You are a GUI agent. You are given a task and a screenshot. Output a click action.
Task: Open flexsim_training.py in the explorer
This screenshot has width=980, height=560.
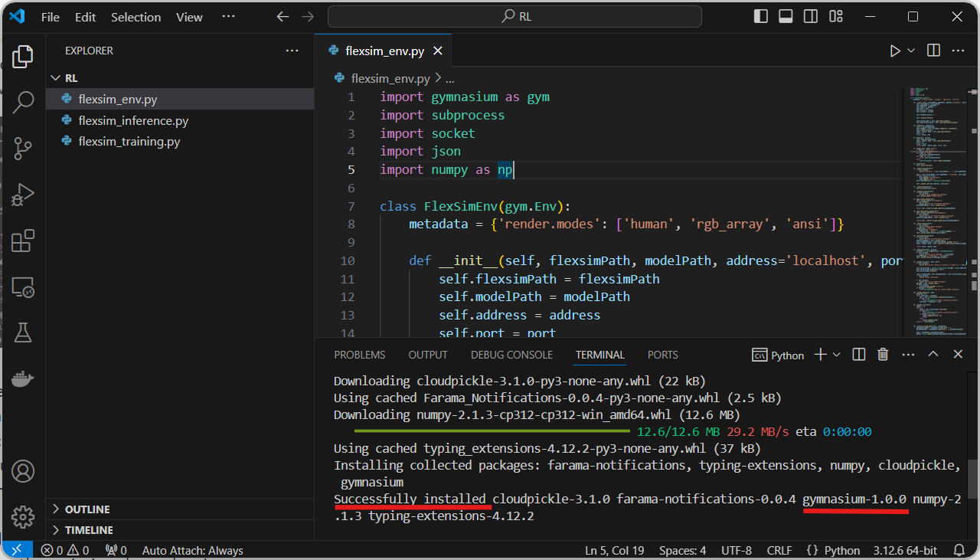129,142
